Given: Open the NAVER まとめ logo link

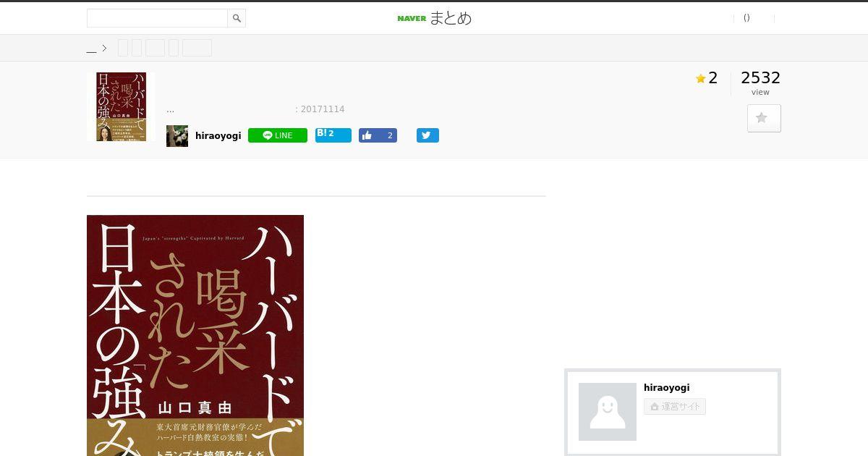Looking at the screenshot, I should (434, 18).
